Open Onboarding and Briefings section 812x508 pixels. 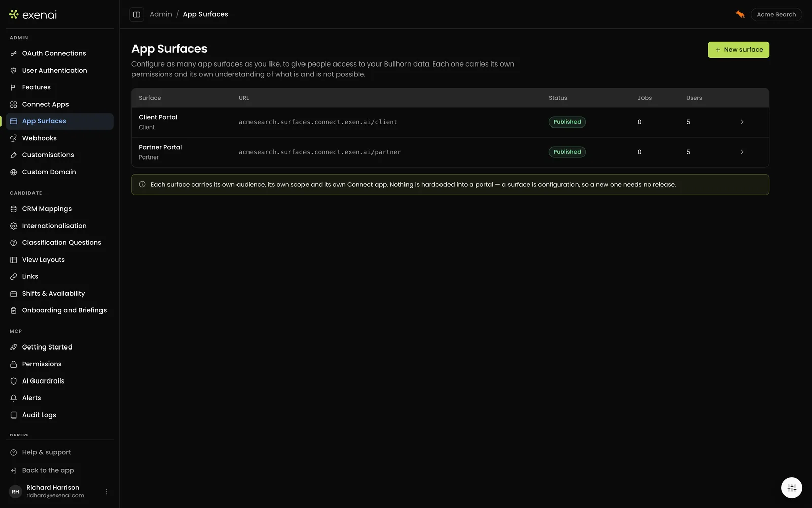(x=60, y=310)
